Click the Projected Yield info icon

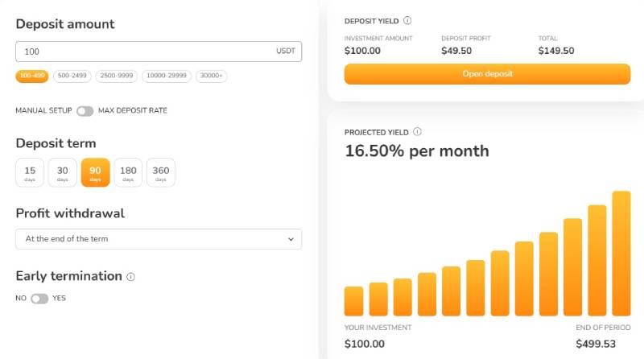(x=417, y=132)
